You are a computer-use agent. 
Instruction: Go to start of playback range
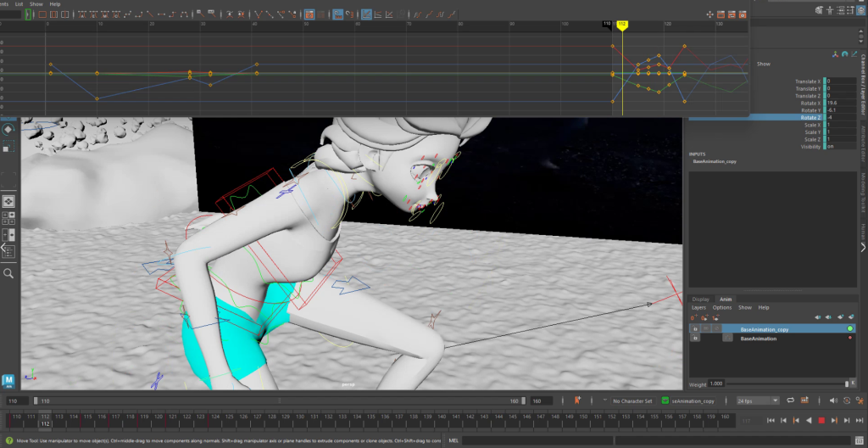coord(771,420)
